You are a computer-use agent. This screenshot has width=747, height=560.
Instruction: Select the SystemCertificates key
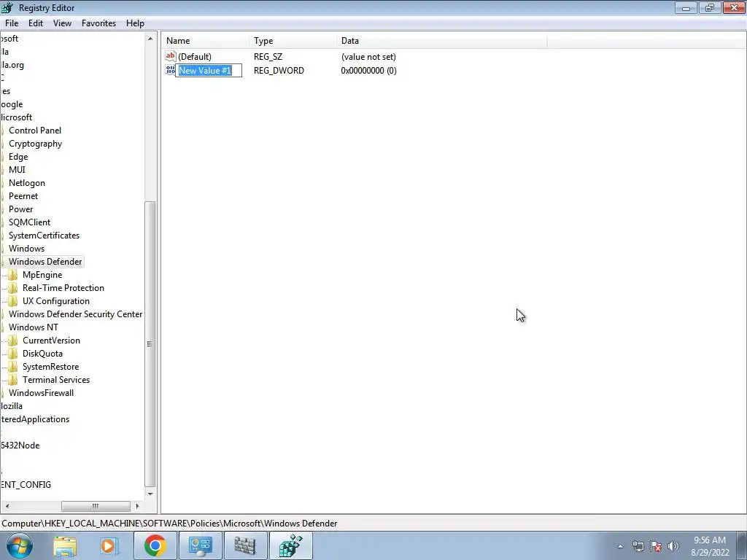click(44, 236)
